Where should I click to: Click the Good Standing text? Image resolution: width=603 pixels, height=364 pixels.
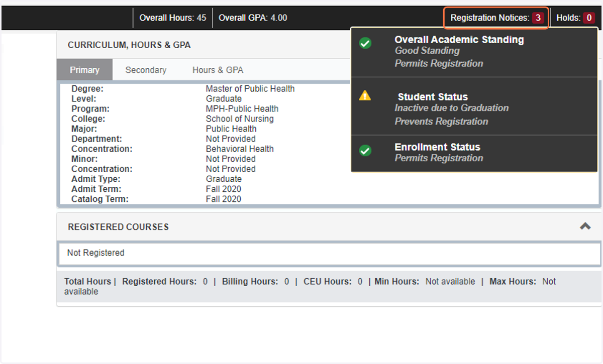click(427, 51)
